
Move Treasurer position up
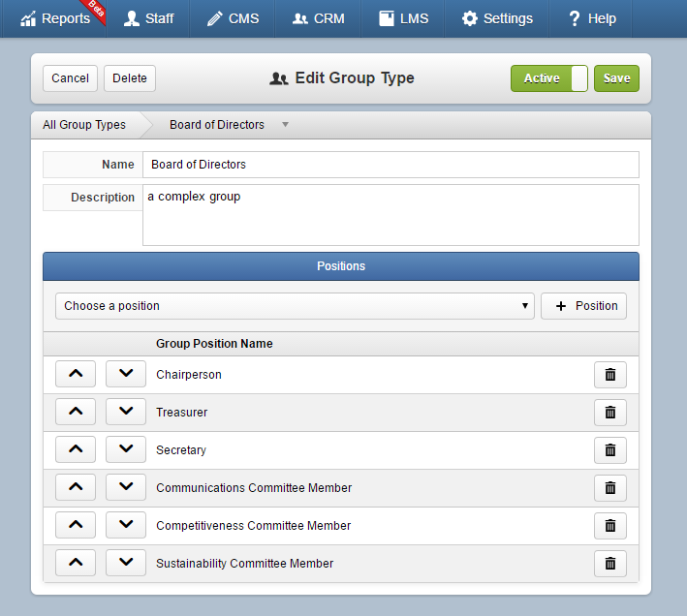tap(76, 412)
